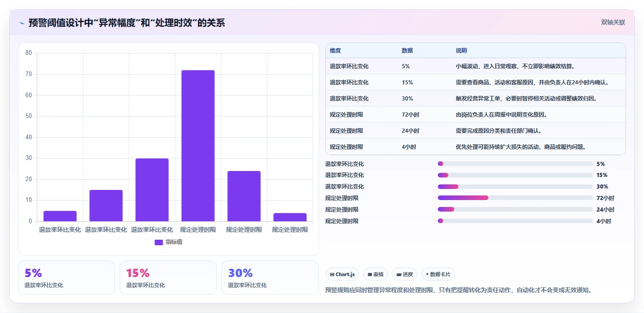The image size is (644, 313).
Task: Click the chart bar with value 30
Action: click(152, 190)
